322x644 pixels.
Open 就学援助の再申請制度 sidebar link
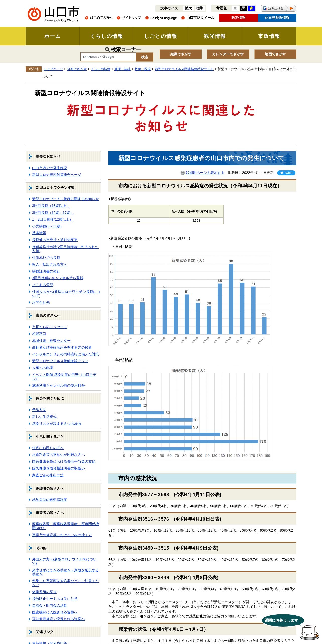50,500
